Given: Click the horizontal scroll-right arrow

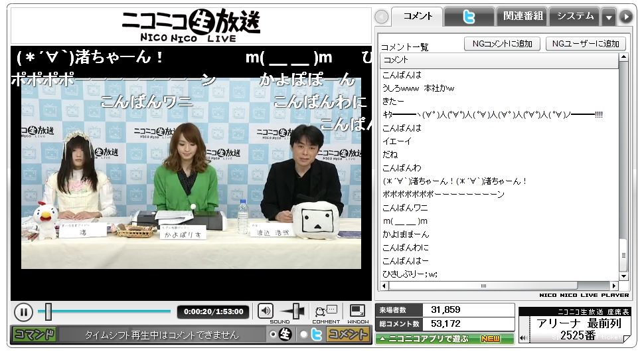Looking at the screenshot, I should coord(614,286).
